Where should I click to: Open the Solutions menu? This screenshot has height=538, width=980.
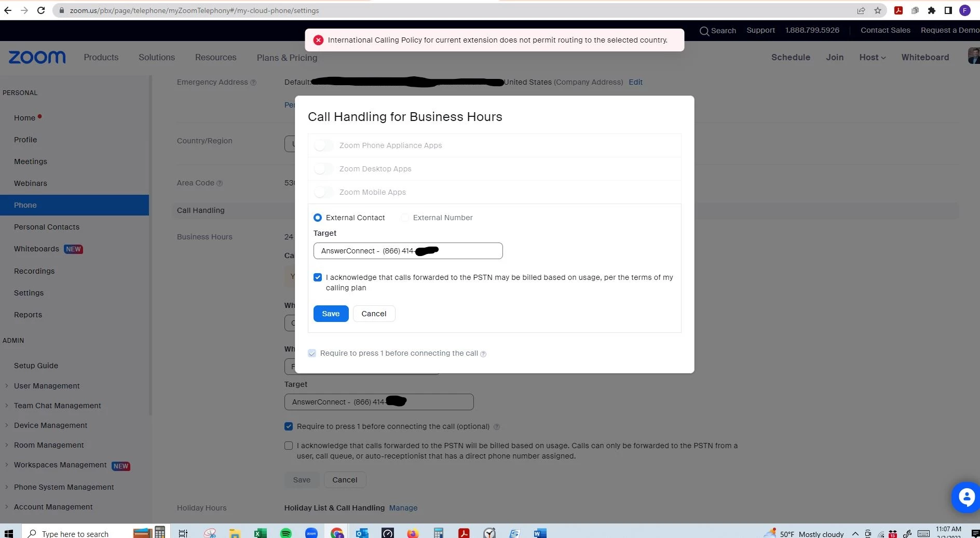click(157, 57)
